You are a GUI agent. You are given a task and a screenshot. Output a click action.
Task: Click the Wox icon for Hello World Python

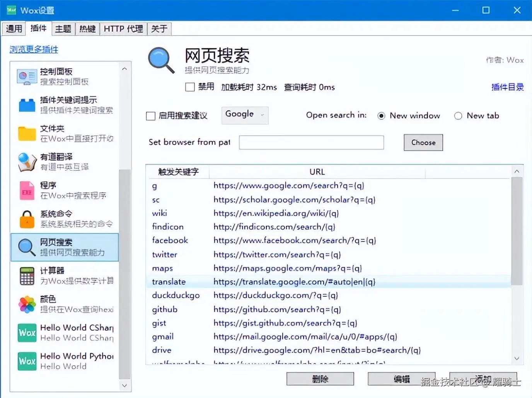pos(27,361)
